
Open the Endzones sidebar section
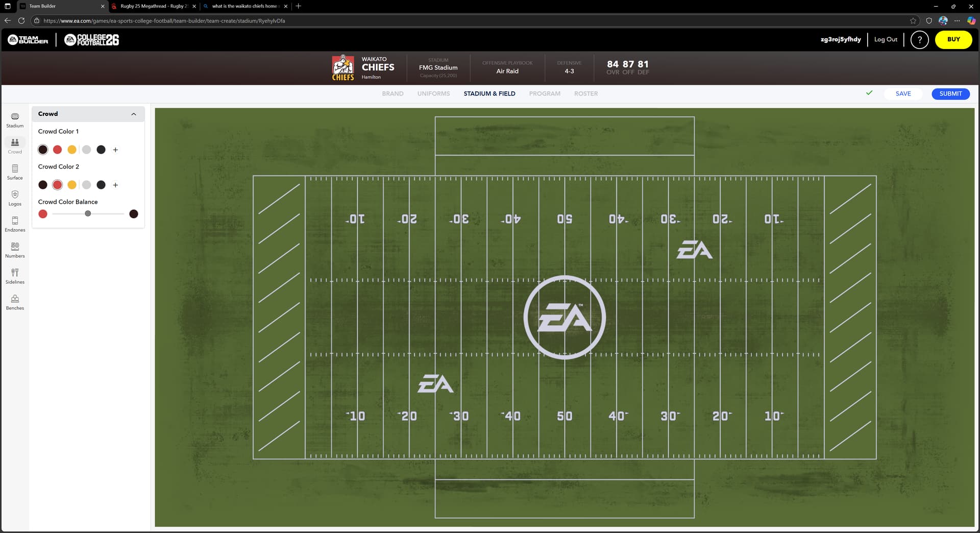[x=15, y=224]
